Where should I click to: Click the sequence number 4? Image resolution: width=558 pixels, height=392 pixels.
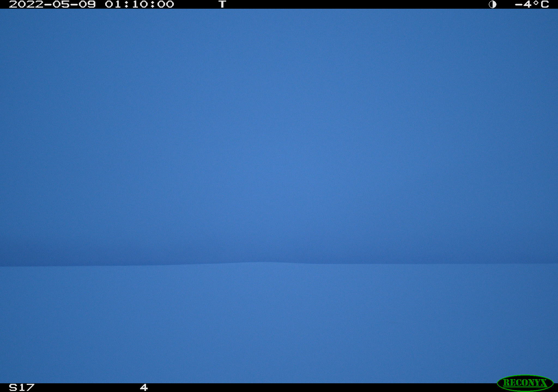point(144,387)
